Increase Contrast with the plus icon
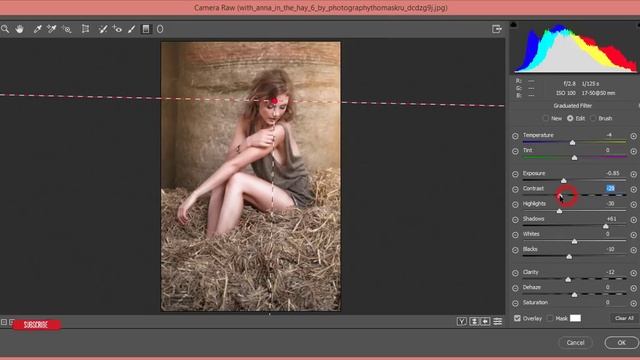The height and width of the screenshot is (360, 640). (x=633, y=189)
